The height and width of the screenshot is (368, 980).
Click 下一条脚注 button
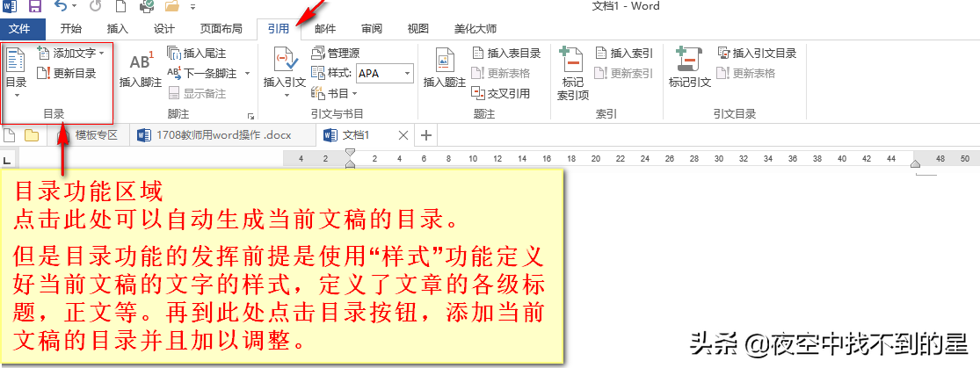202,74
